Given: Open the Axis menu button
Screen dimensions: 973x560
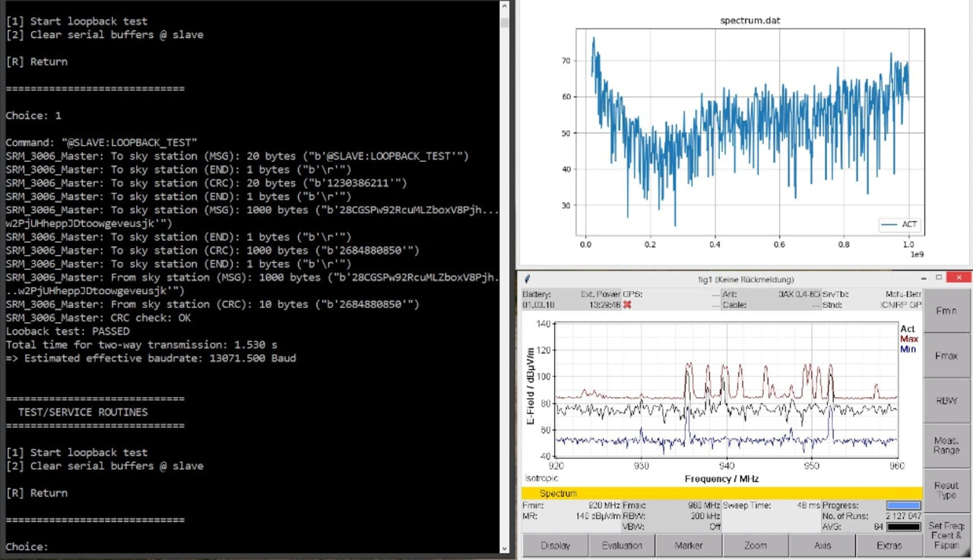Looking at the screenshot, I should point(822,545).
